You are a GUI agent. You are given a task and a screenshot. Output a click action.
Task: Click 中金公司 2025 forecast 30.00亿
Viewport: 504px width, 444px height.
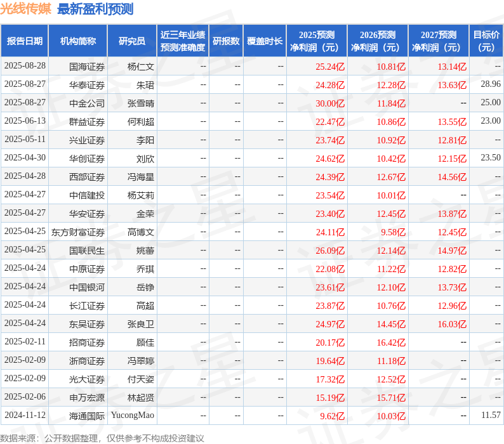(330, 103)
